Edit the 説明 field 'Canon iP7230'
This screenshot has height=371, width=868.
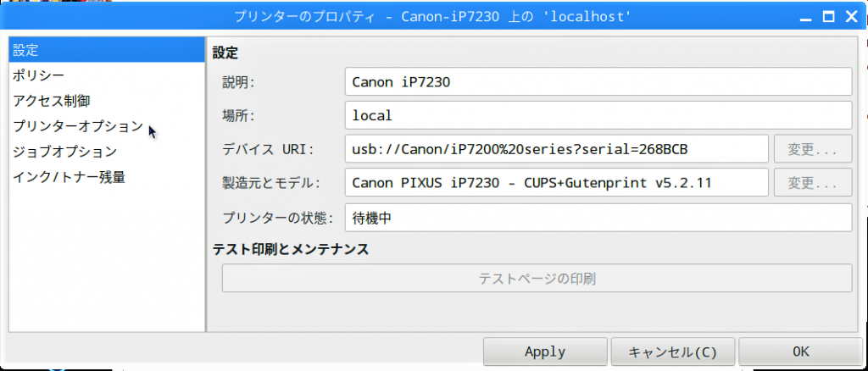(x=598, y=81)
